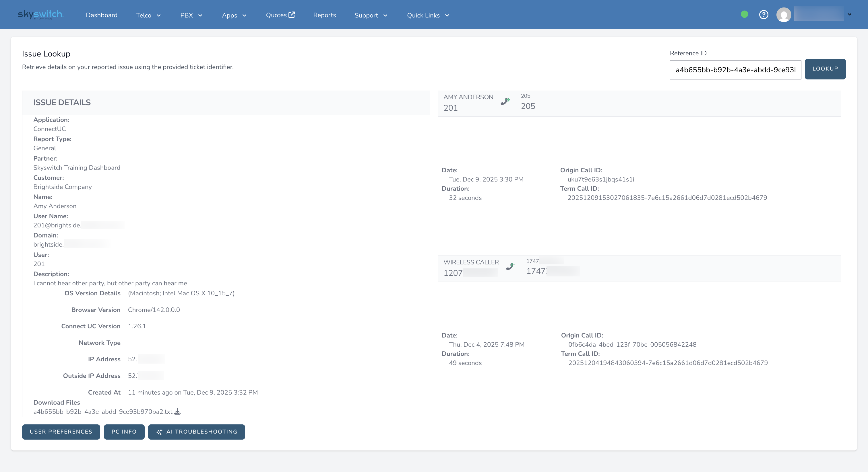The image size is (868, 472).
Task: Expand the Telco dropdown menu
Action: [148, 15]
